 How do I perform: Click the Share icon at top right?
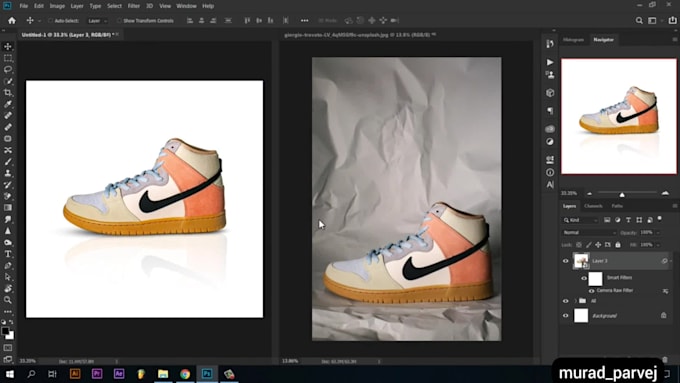coord(672,20)
